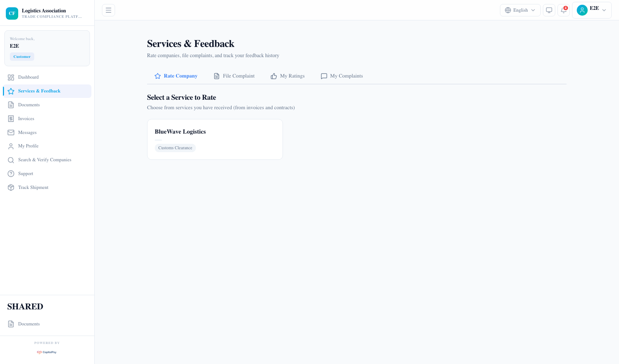This screenshot has width=619, height=364.
Task: Switch to the File Complaint tab
Action: pos(234,76)
